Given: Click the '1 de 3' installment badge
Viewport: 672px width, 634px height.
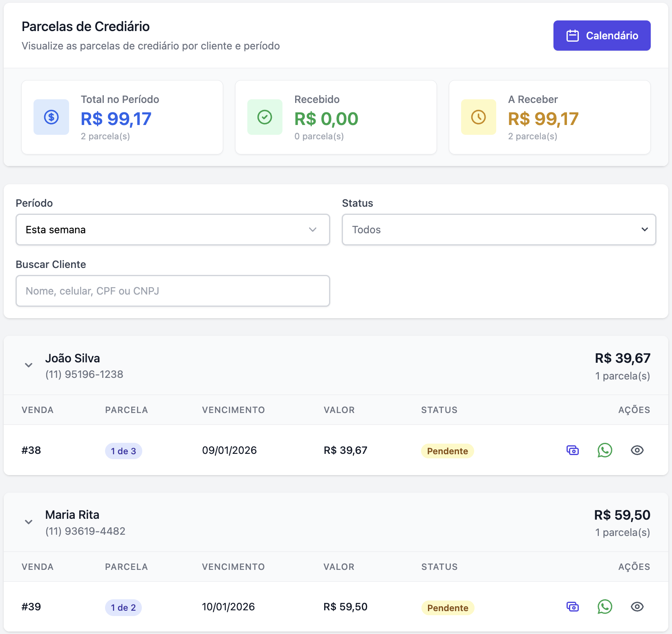Looking at the screenshot, I should (123, 451).
